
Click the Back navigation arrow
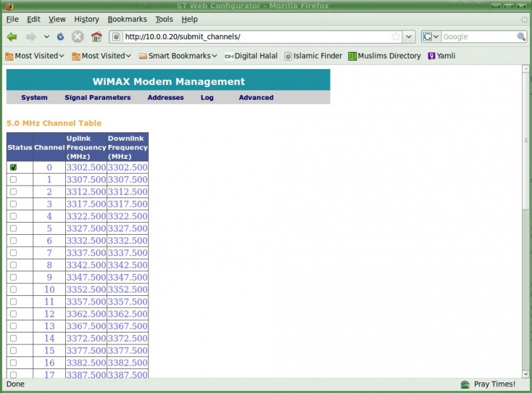point(12,37)
